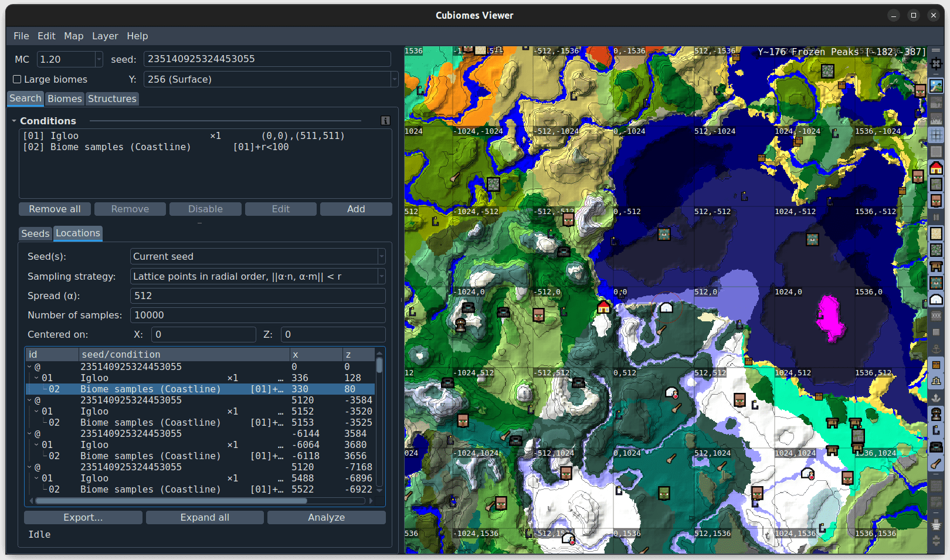Collapse the Conditions section
Viewport: 950px width, 560px height.
pos(14,121)
